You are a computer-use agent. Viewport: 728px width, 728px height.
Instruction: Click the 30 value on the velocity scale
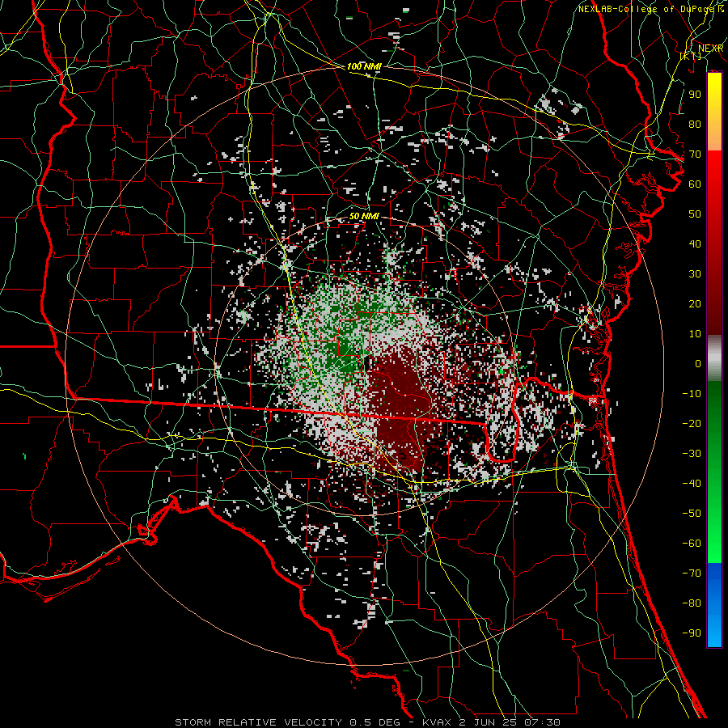click(695, 274)
